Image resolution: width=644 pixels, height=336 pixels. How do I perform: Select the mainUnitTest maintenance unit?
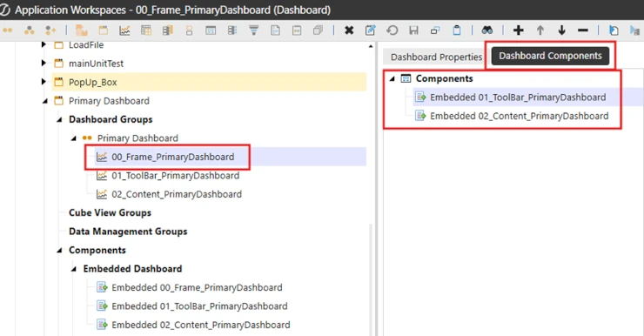(x=96, y=64)
